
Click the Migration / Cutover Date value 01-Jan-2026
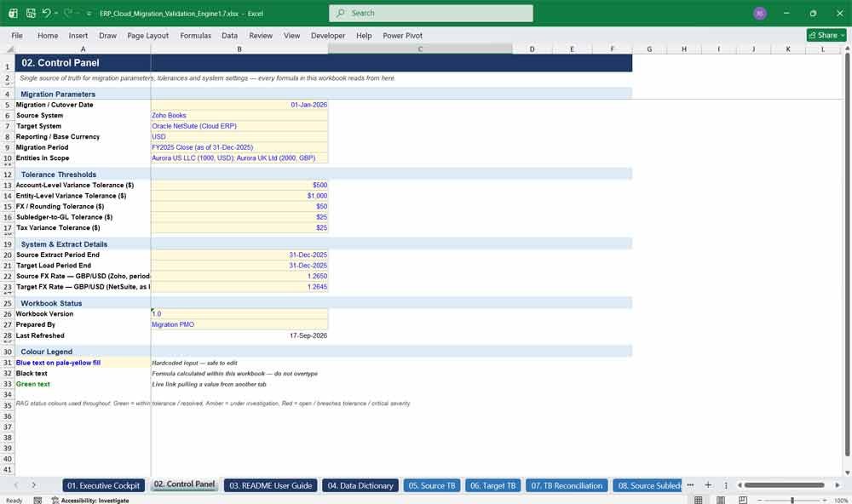[x=239, y=105]
